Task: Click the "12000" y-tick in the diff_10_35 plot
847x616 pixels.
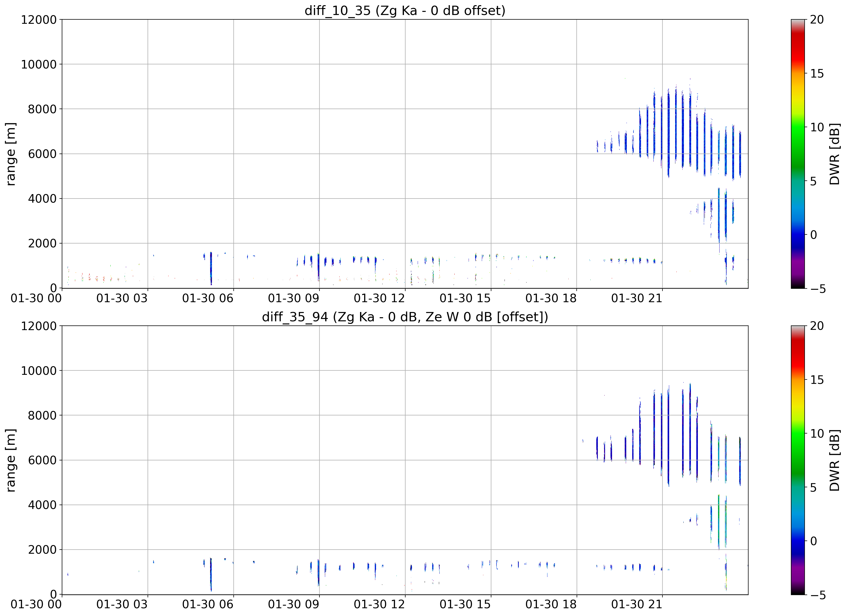Action: [x=39, y=19]
